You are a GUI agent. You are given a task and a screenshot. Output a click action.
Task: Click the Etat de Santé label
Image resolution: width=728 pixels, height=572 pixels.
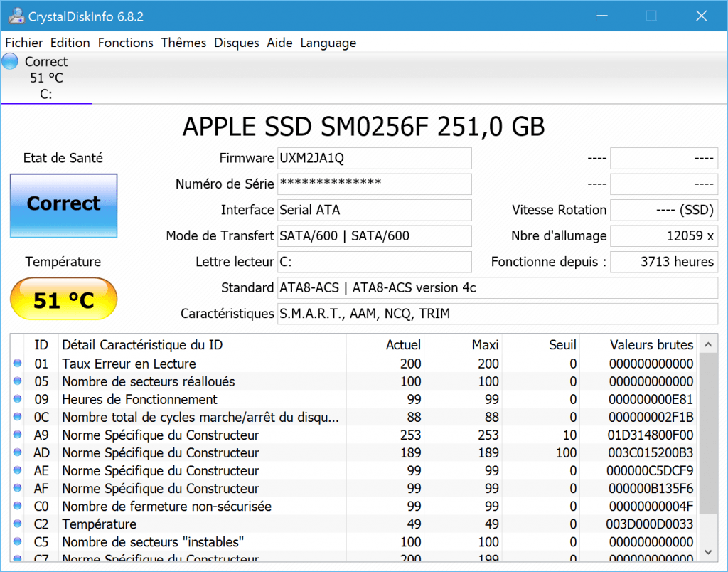[63, 158]
